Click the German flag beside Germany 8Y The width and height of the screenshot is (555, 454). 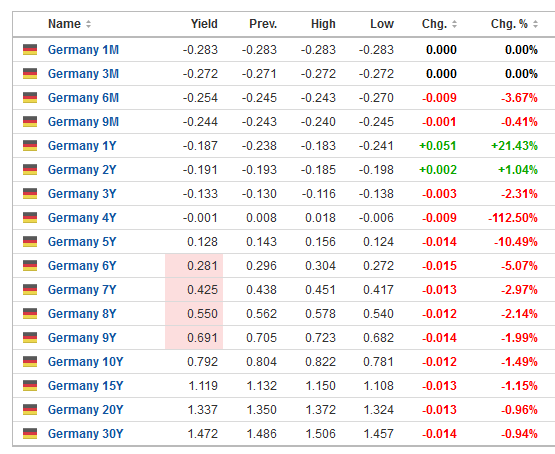(x=30, y=314)
